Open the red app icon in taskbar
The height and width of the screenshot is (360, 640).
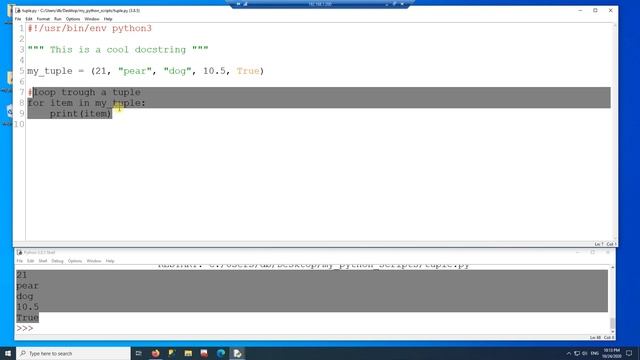(204, 353)
